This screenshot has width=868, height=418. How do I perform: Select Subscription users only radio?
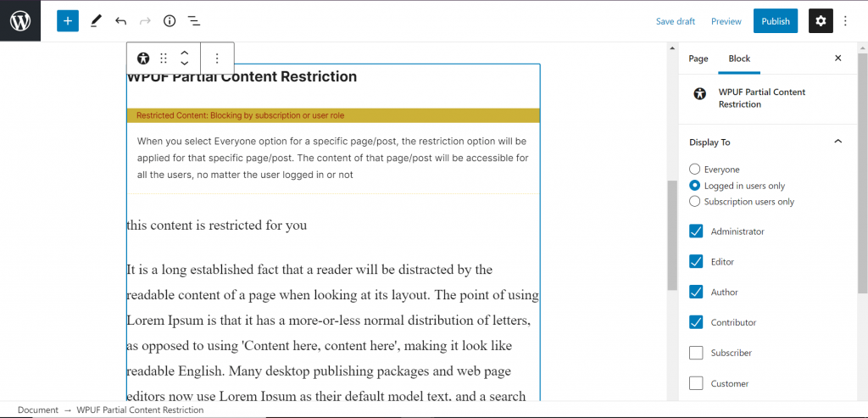click(x=695, y=202)
